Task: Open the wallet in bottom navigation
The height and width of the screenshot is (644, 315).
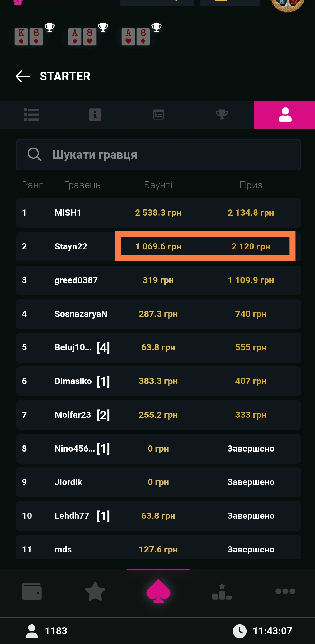Action: pyautogui.click(x=32, y=591)
